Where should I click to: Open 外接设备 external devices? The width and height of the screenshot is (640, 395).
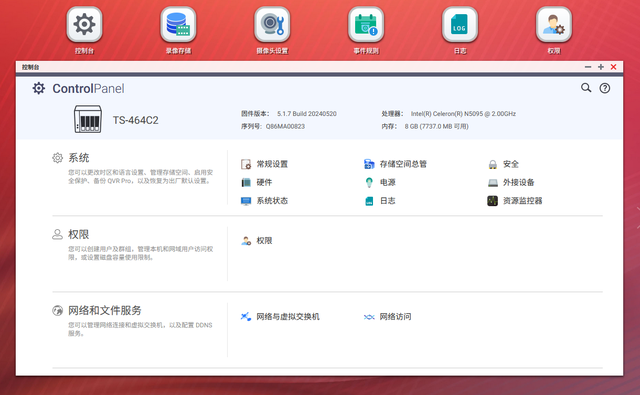511,182
